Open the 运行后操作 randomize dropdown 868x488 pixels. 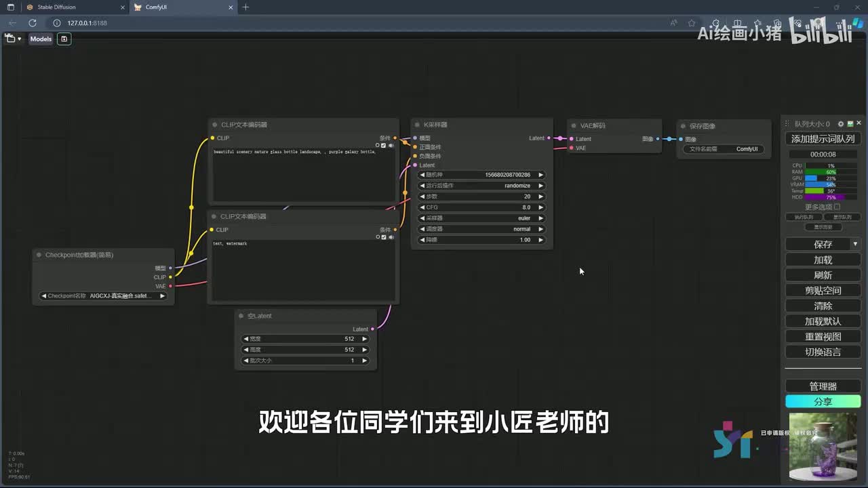481,186
